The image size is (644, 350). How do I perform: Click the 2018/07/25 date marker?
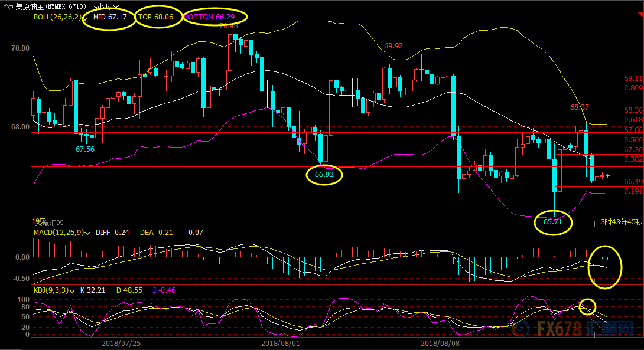click(x=120, y=342)
